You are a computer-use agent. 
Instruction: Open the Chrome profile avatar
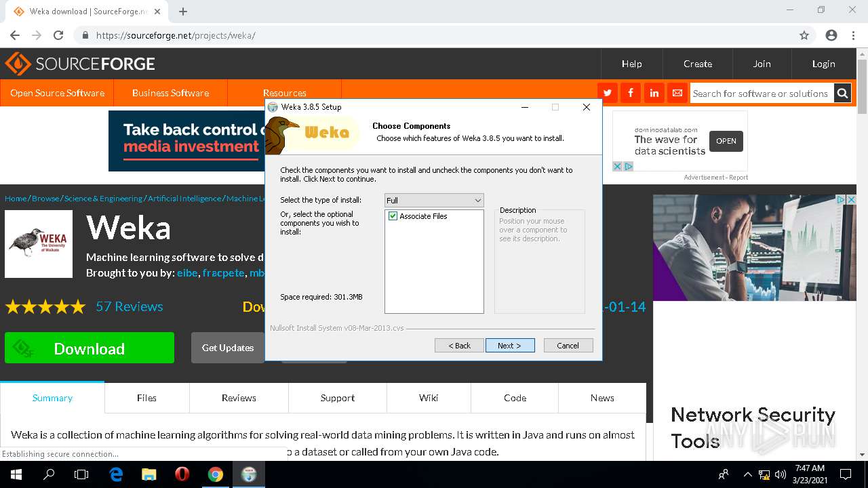point(831,35)
